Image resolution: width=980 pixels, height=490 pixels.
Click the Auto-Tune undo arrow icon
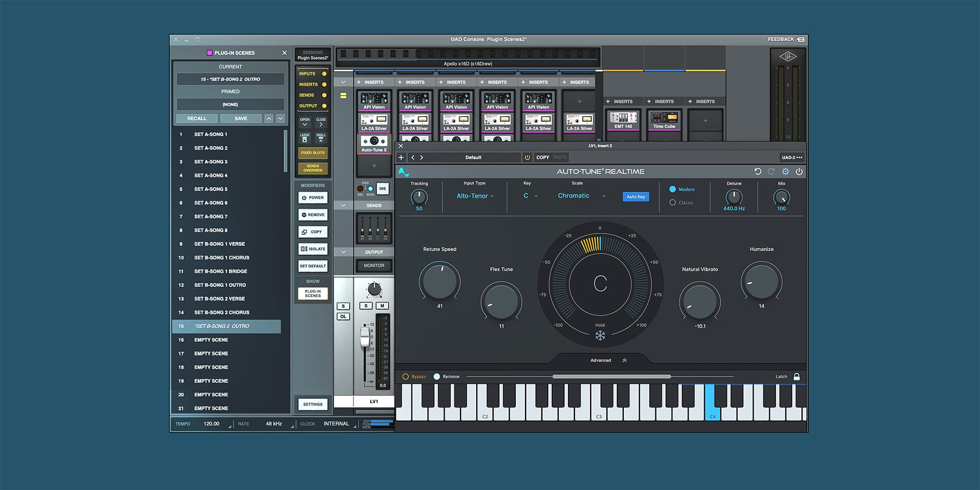[x=758, y=171]
